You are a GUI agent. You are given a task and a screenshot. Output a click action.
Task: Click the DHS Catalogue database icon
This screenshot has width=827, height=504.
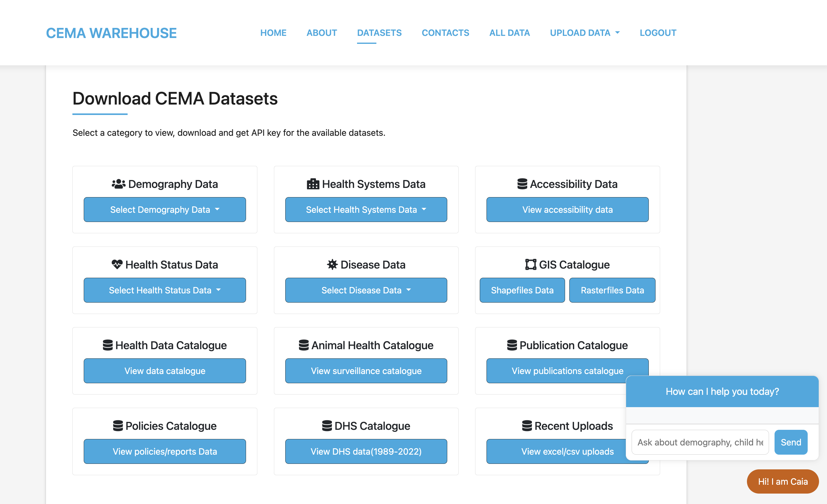327,426
